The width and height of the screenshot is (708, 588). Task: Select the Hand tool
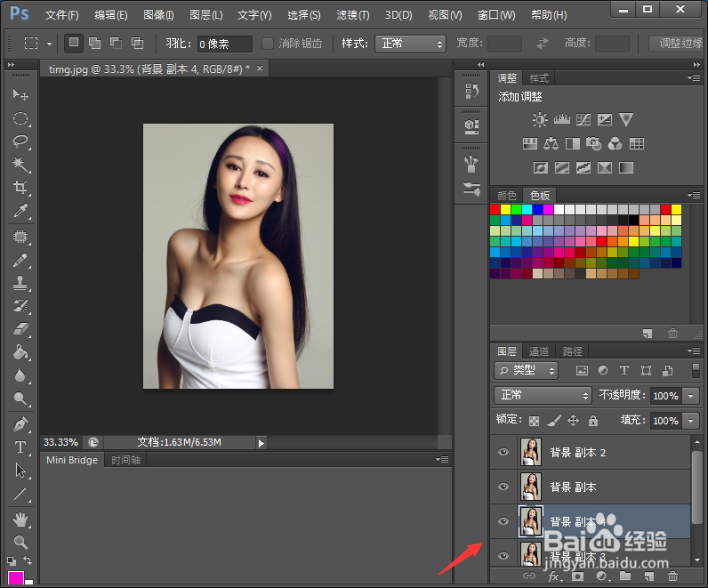pyautogui.click(x=20, y=520)
